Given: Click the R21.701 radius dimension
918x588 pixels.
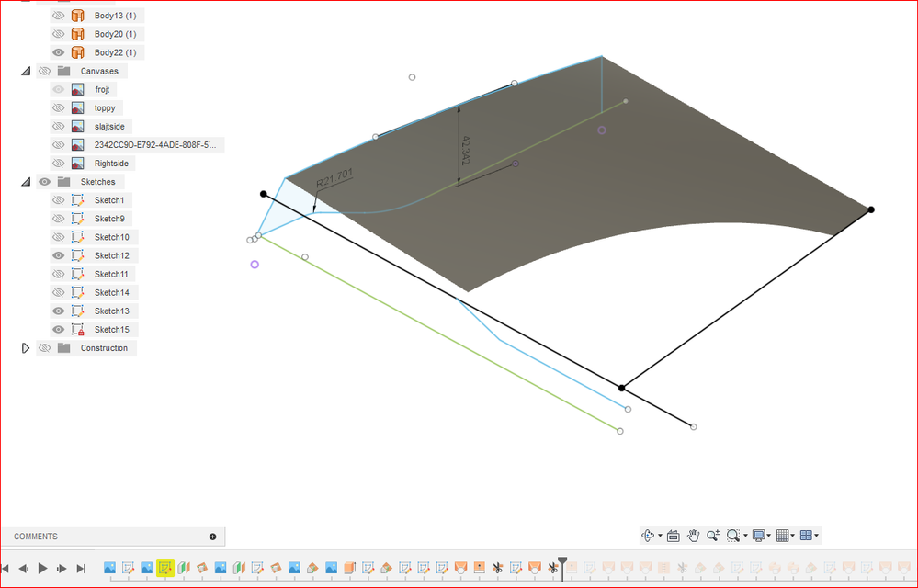Looking at the screenshot, I should (x=334, y=178).
